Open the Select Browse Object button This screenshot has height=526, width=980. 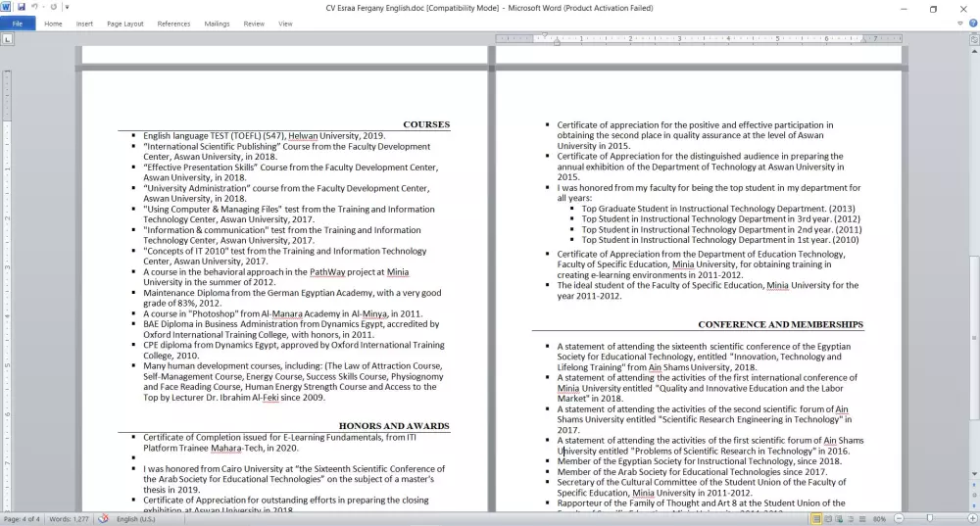[974, 494]
